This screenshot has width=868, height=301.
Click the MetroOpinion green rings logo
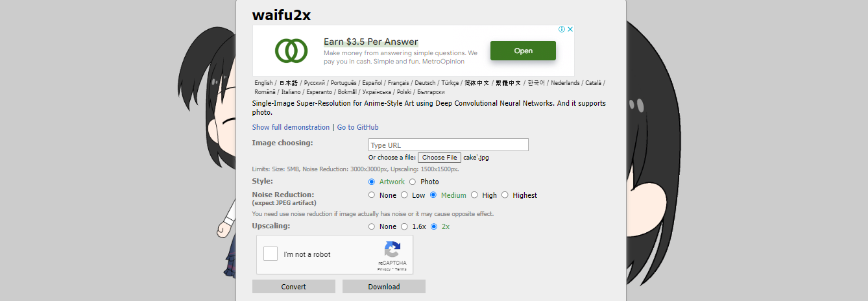[x=291, y=51]
